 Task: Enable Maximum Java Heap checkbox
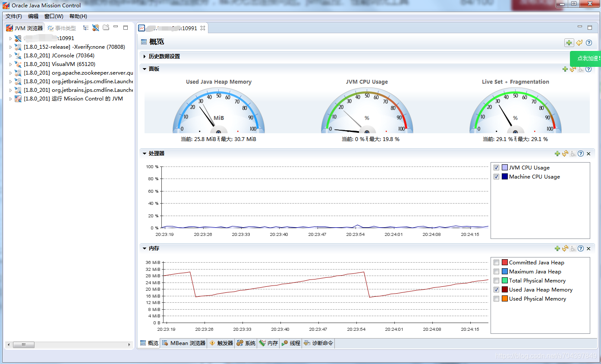tap(497, 271)
